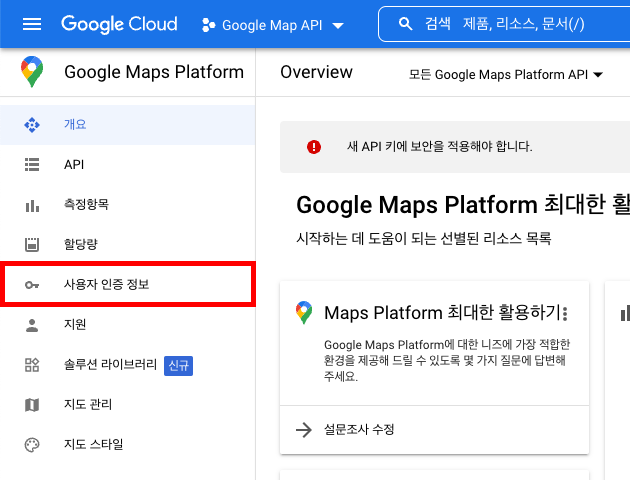Open the 지도 관리 menu item
630x480 pixels.
88,405
